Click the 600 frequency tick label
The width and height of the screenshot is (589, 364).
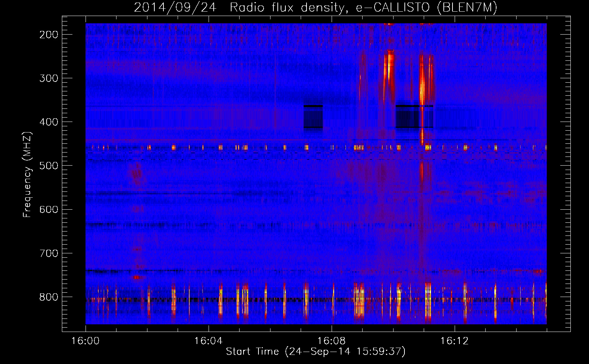point(49,209)
